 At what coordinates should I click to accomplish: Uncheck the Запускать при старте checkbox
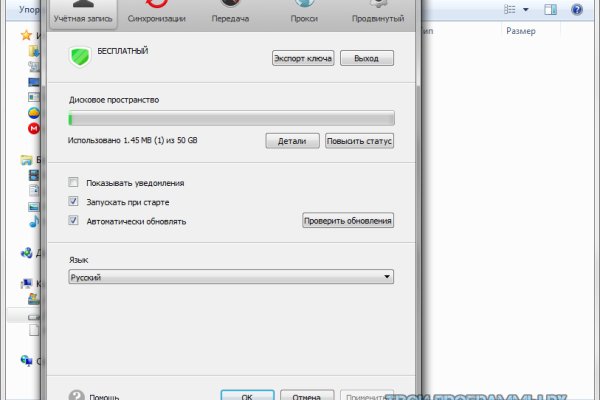click(x=74, y=201)
